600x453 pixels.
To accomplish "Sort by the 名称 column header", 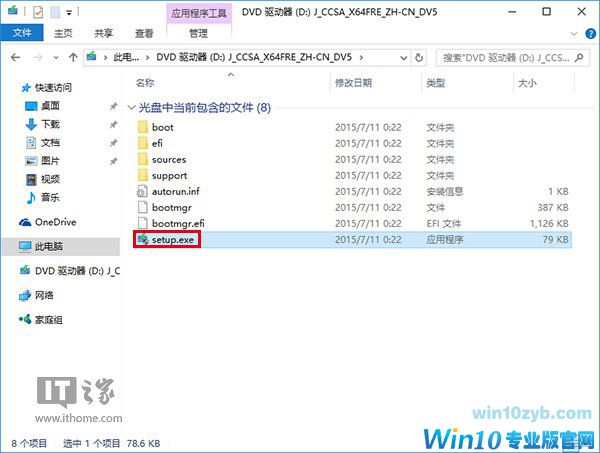I will [x=145, y=83].
